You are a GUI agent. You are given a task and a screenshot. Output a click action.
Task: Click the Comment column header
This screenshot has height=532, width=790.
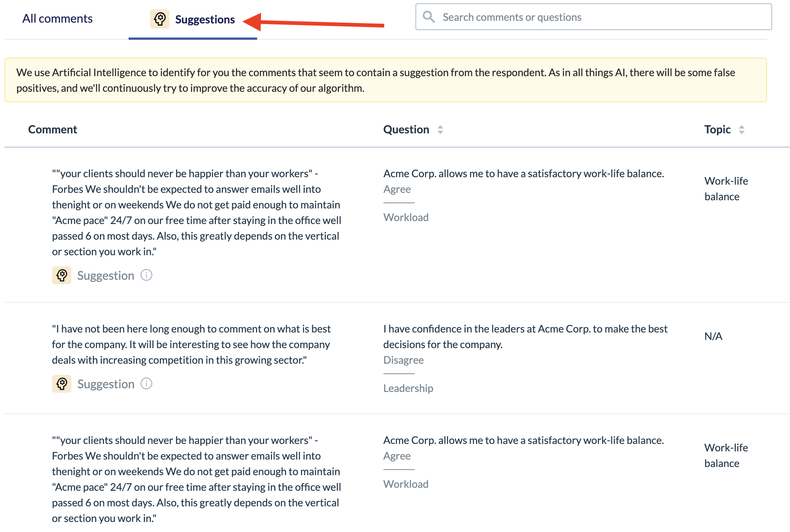tap(52, 130)
